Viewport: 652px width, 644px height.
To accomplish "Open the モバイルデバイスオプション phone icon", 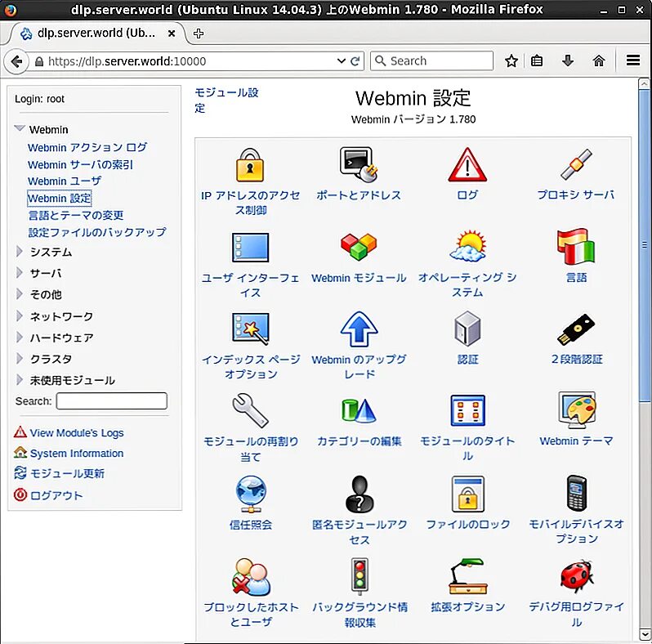I will coord(576,493).
